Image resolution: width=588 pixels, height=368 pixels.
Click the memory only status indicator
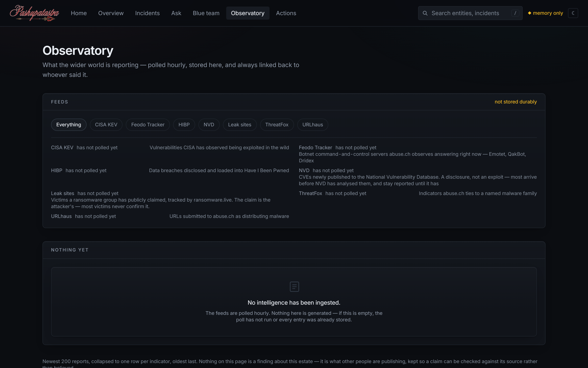[x=545, y=13]
